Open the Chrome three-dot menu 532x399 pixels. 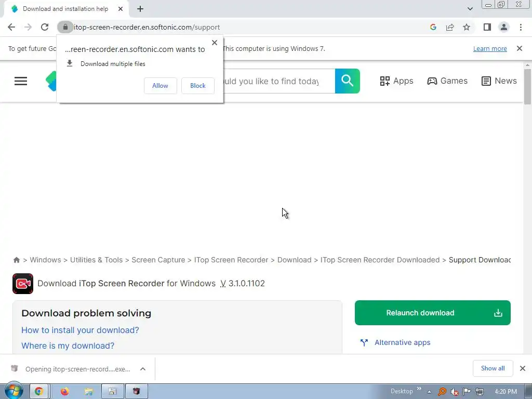click(x=521, y=27)
